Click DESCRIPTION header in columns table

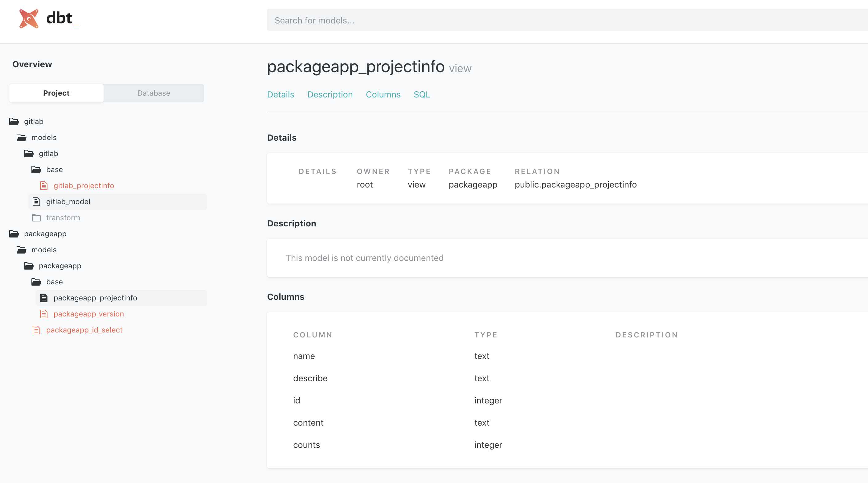647,335
